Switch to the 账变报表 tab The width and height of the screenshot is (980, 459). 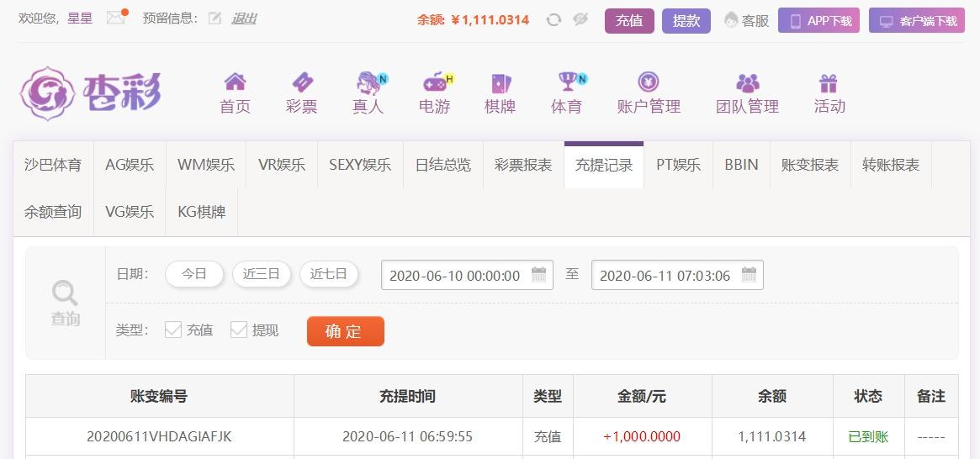click(810, 165)
